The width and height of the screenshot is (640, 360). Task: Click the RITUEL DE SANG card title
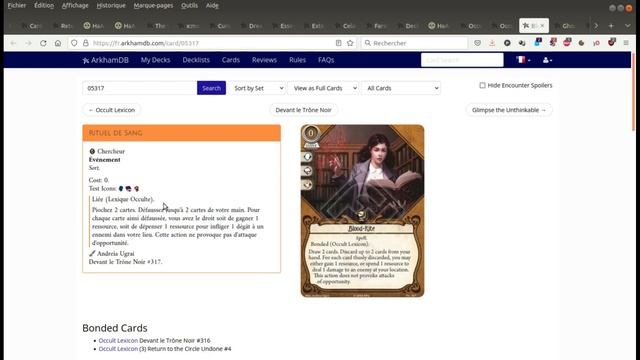point(116,133)
